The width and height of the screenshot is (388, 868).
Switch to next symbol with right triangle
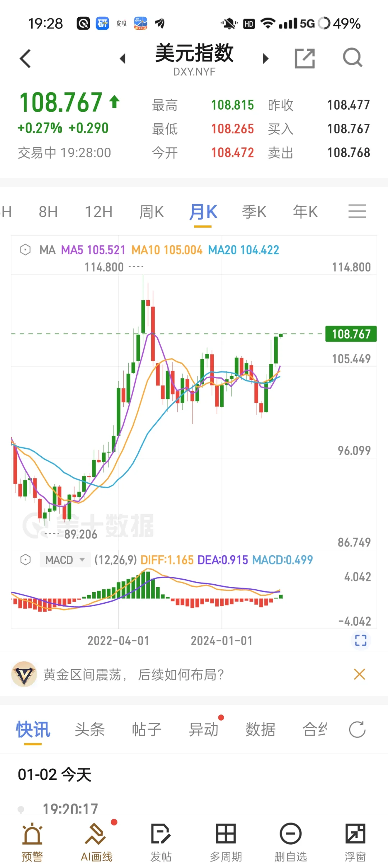point(265,59)
